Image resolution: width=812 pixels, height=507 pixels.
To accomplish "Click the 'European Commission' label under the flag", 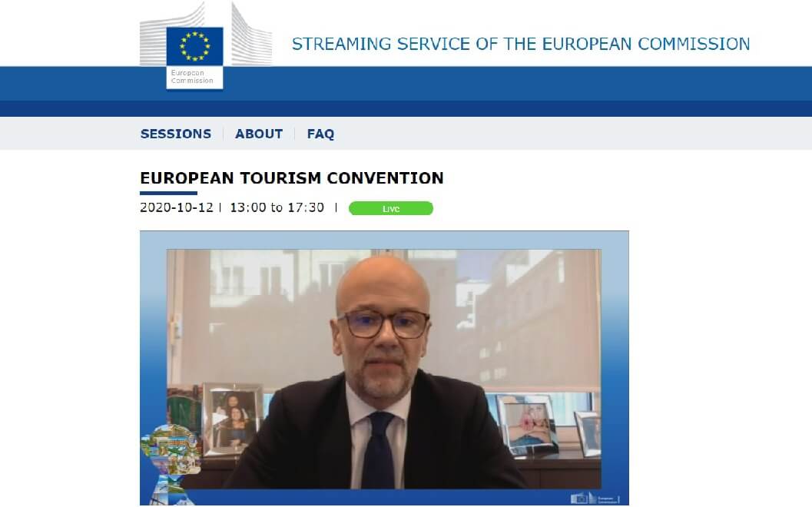I will 192,77.
